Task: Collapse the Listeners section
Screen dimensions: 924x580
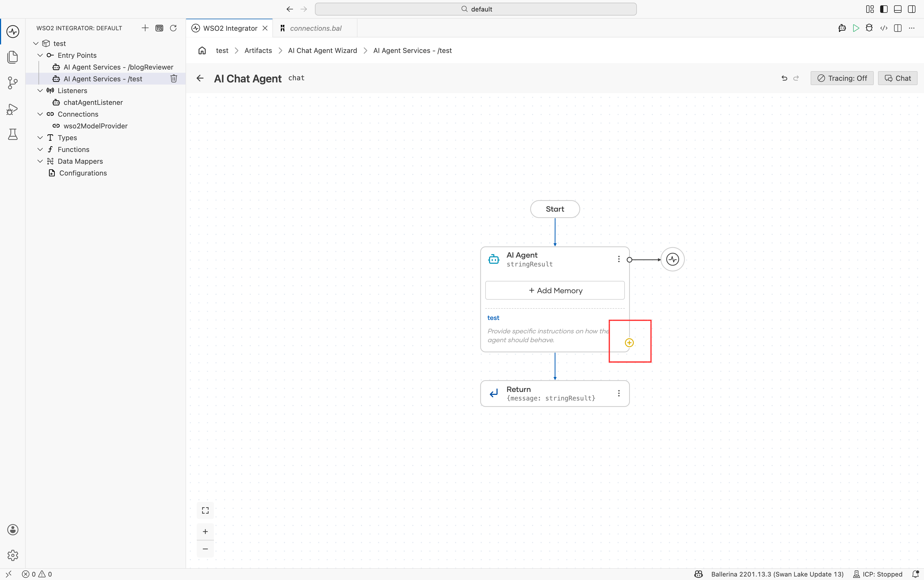Action: coord(40,90)
